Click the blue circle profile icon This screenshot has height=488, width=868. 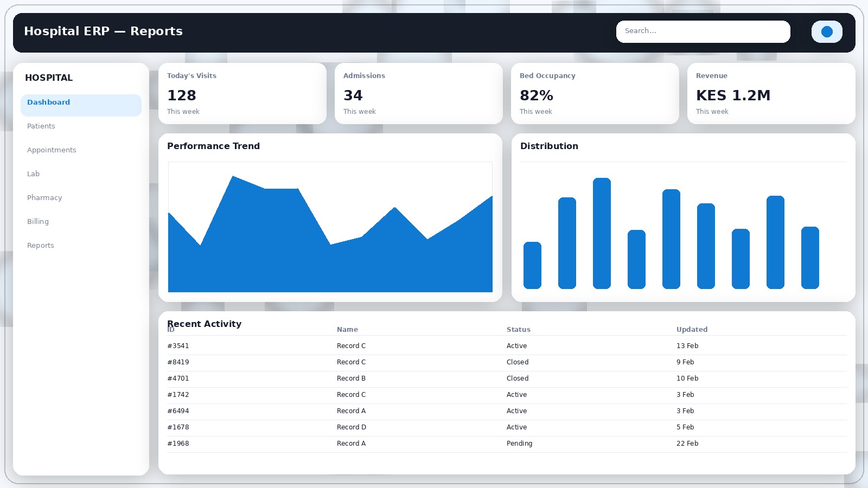click(826, 31)
